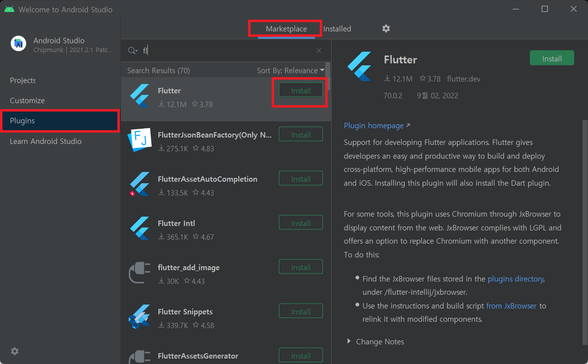This screenshot has height=364, width=588.
Task: Install the Flutter Snippets plugin
Action: click(x=301, y=311)
